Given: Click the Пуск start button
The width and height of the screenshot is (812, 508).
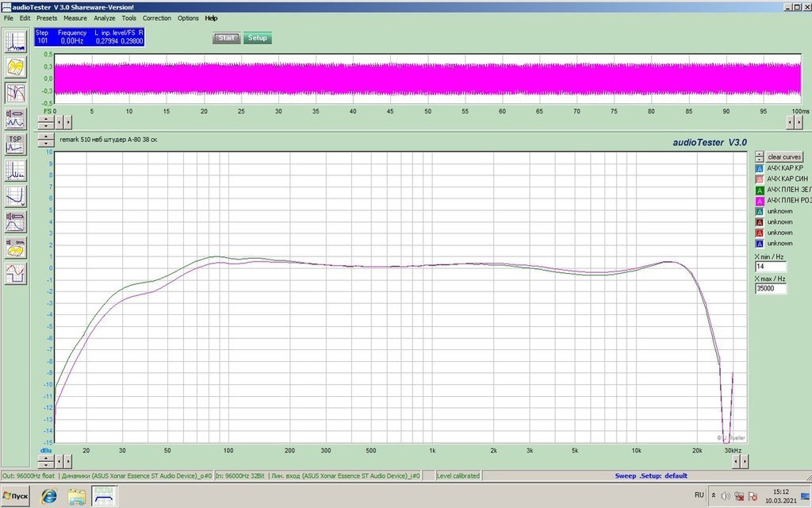Looking at the screenshot, I should 16,496.
